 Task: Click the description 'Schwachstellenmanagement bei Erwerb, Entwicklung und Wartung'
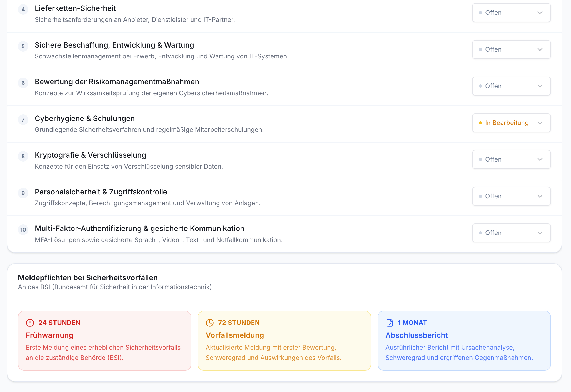click(162, 56)
